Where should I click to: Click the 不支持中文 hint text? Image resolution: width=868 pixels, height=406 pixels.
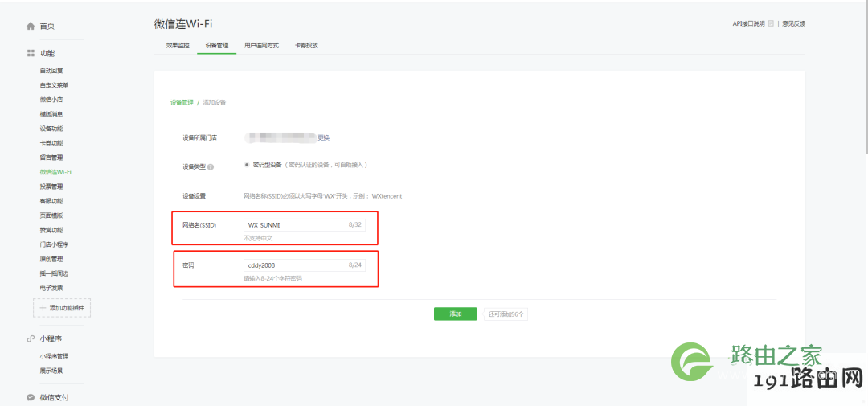[258, 238]
